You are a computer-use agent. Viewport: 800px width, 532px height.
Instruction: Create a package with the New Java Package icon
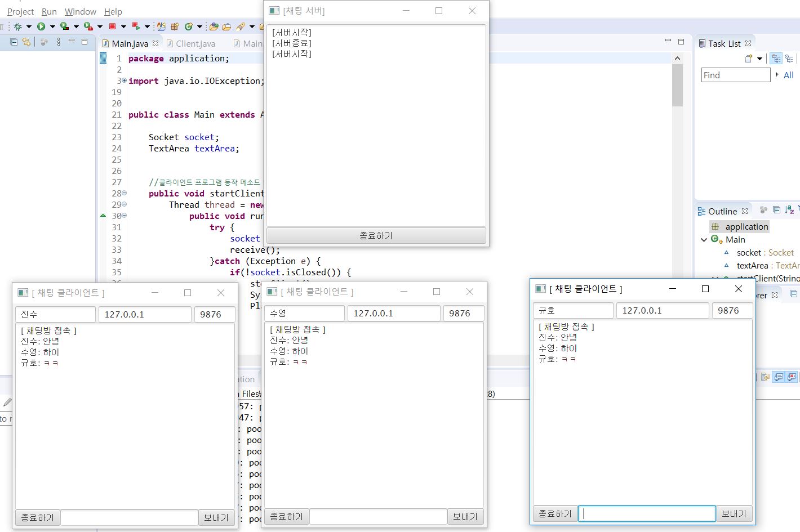(176, 26)
